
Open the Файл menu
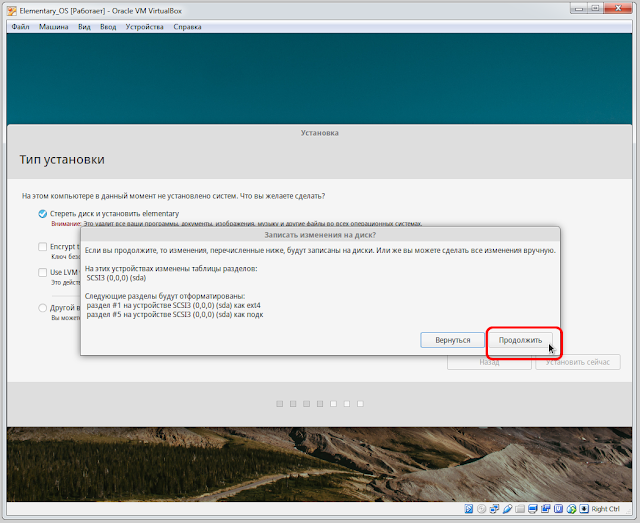(20, 27)
